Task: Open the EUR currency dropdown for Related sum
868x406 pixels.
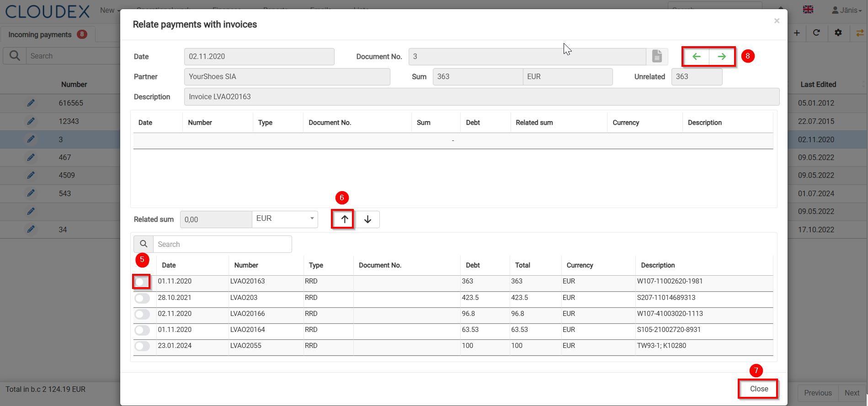Action: pyautogui.click(x=285, y=219)
